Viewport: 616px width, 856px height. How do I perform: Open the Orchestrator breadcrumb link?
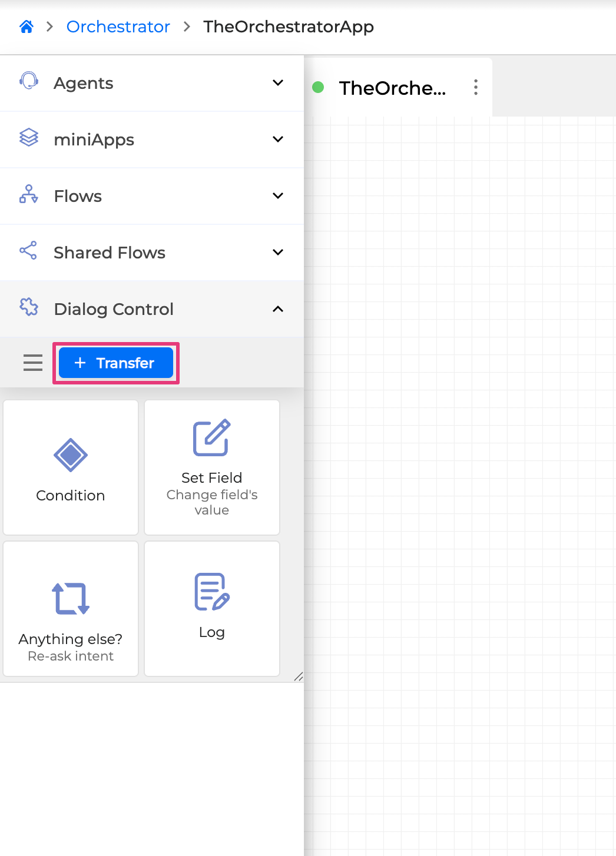click(x=118, y=26)
